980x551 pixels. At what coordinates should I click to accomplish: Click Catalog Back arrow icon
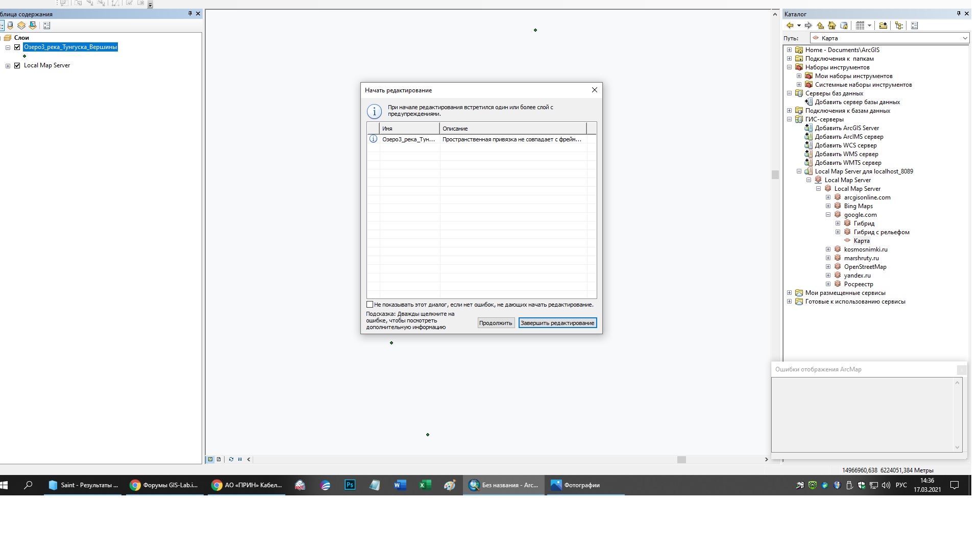790,26
